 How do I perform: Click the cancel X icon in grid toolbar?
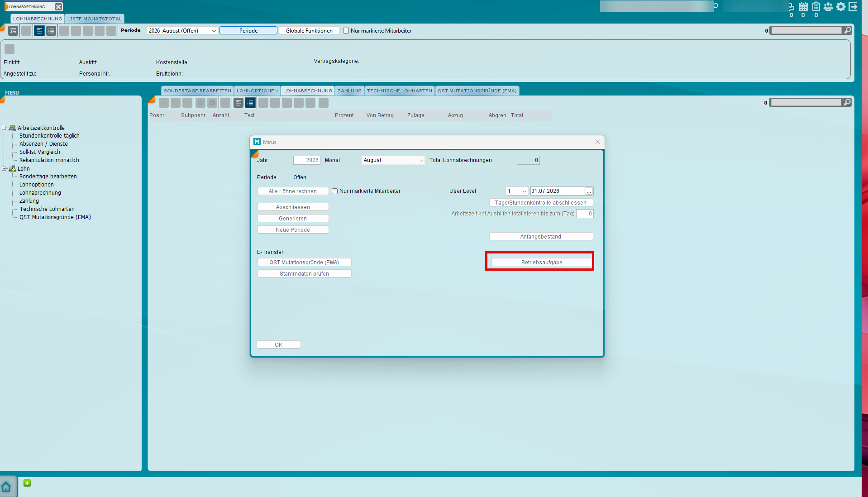click(x=212, y=103)
